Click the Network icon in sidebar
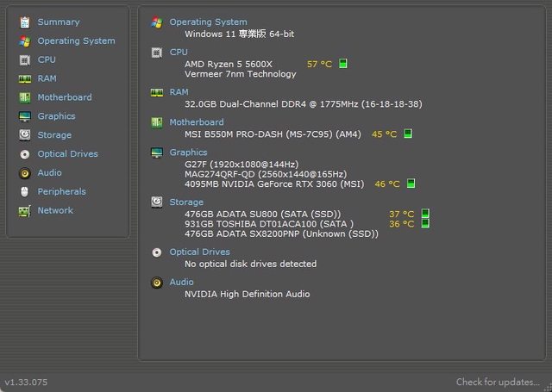 click(x=24, y=210)
